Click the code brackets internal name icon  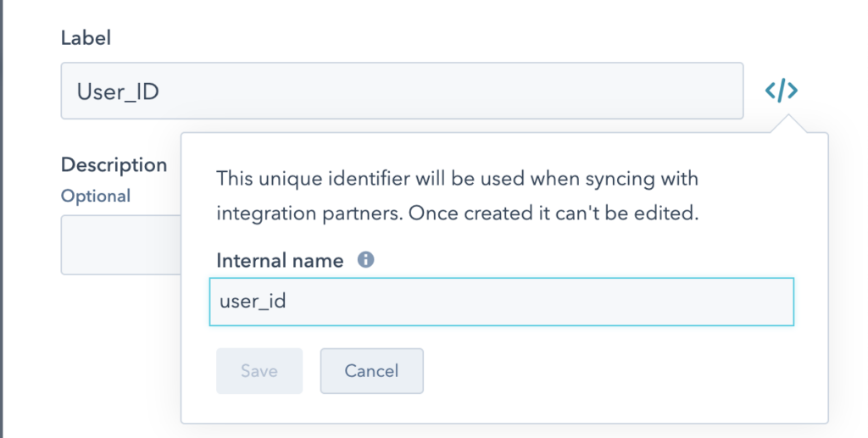point(781,91)
